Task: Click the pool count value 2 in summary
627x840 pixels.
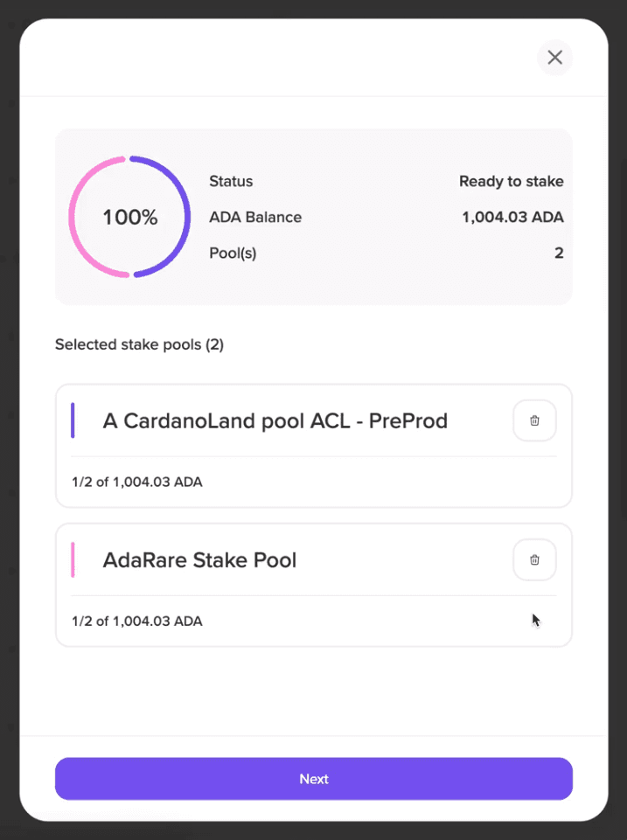Action: (559, 253)
